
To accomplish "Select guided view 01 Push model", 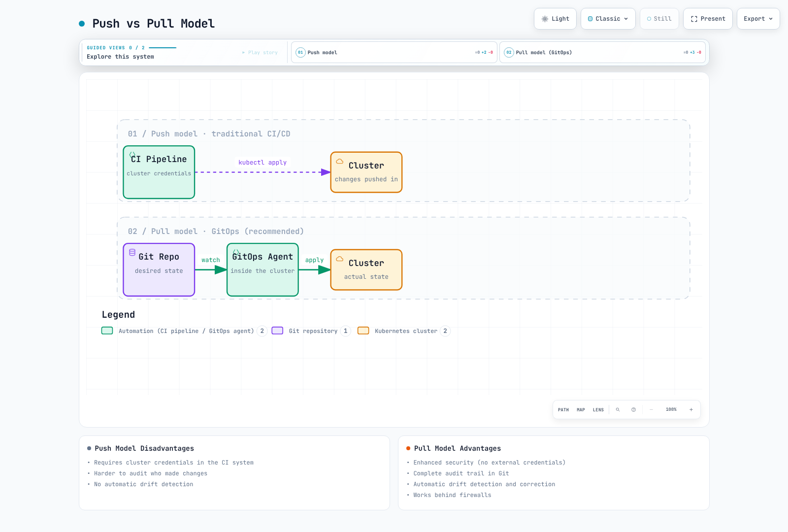I will pos(394,52).
